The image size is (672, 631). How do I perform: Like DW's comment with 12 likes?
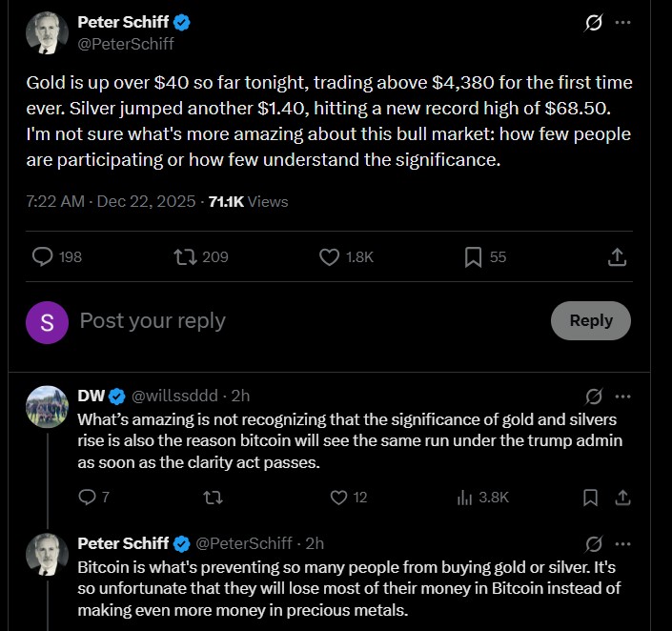(337, 497)
